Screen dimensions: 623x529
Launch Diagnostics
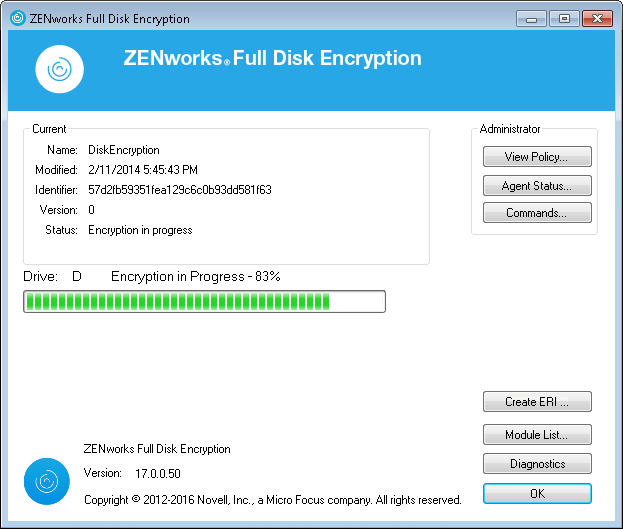[537, 464]
